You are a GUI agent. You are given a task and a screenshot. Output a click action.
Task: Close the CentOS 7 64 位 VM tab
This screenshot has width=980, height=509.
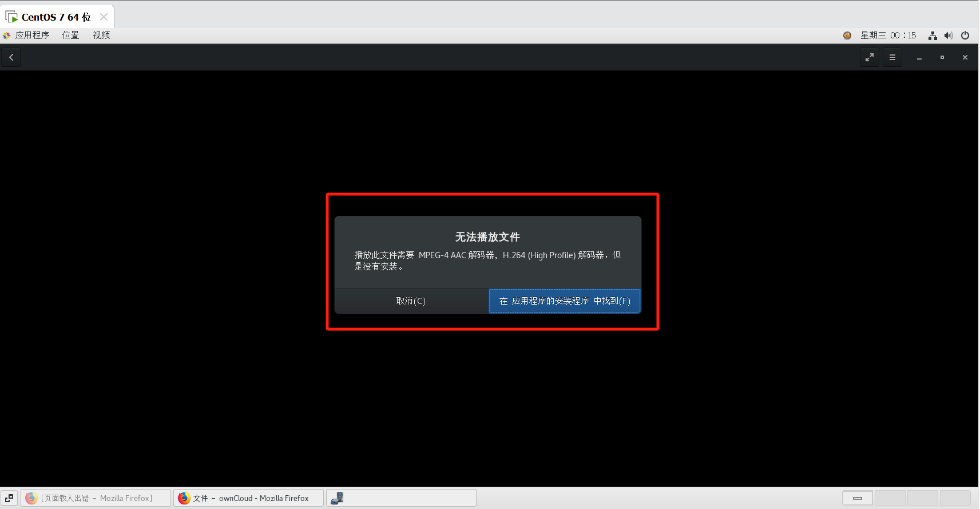[104, 17]
